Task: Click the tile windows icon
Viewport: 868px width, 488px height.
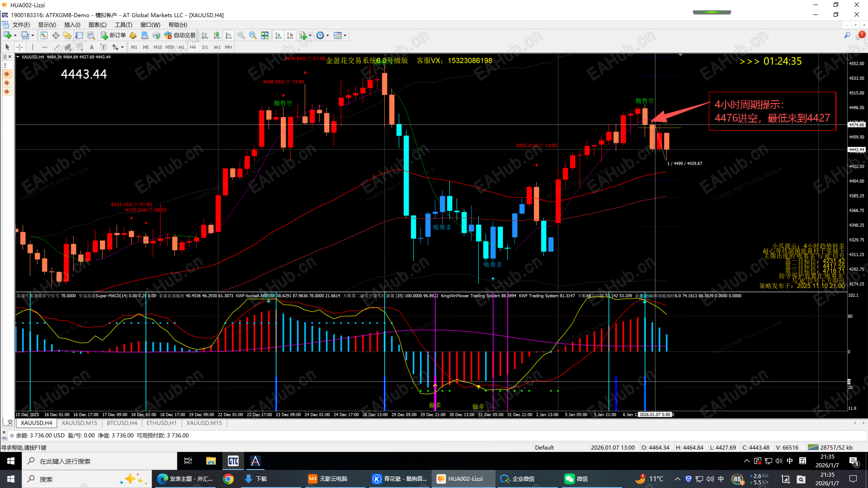Action: pos(265,35)
